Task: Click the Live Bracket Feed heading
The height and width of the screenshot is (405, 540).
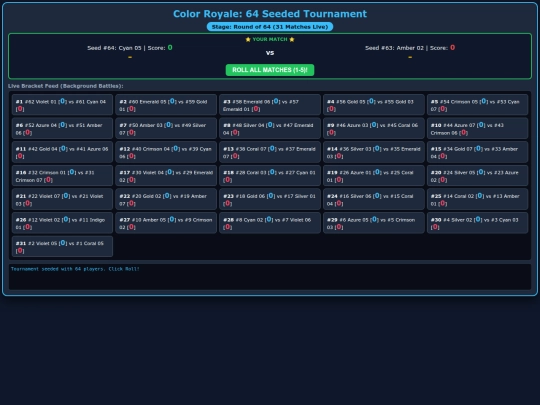Action: point(66,86)
